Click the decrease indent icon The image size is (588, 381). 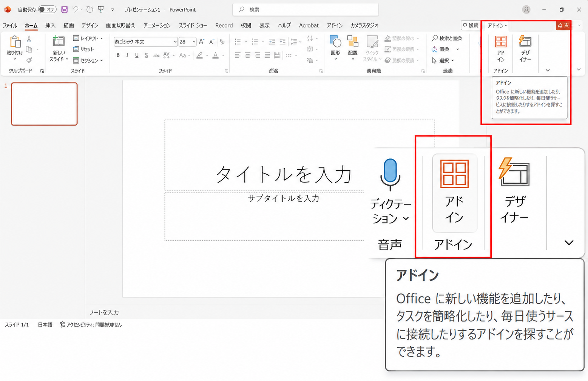272,41
